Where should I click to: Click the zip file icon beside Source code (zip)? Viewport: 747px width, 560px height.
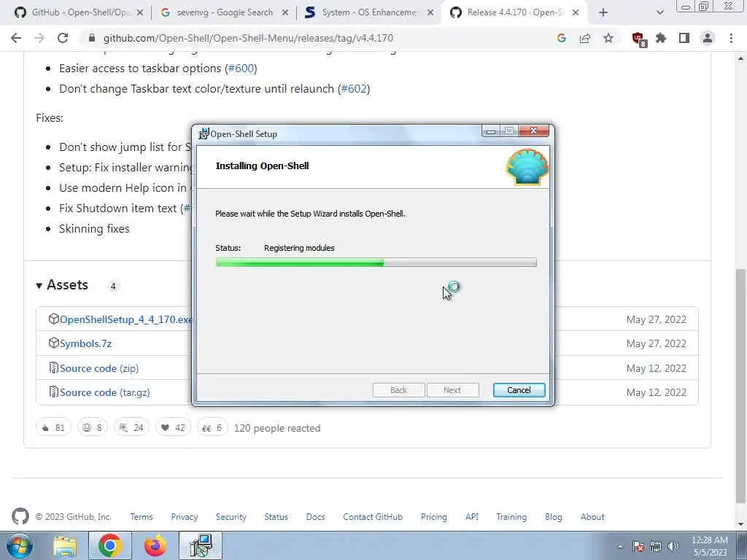click(53, 367)
